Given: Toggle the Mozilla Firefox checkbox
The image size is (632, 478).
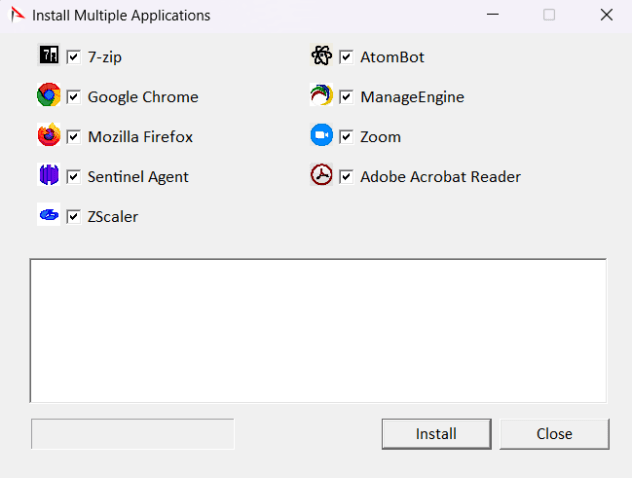Looking at the screenshot, I should pos(74,137).
